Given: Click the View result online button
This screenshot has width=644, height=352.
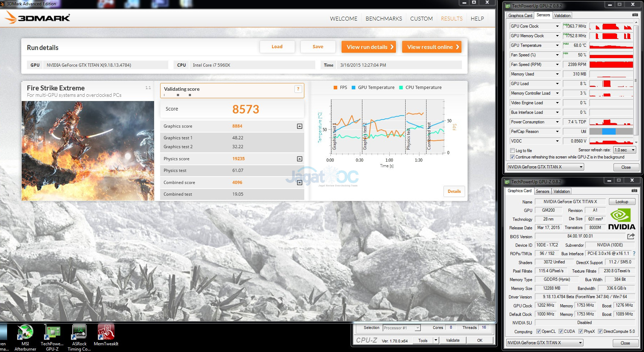Looking at the screenshot, I should (x=431, y=47).
